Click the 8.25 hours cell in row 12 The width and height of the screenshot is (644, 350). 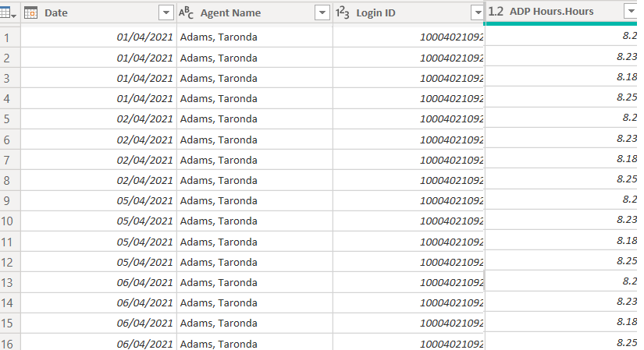point(561,260)
